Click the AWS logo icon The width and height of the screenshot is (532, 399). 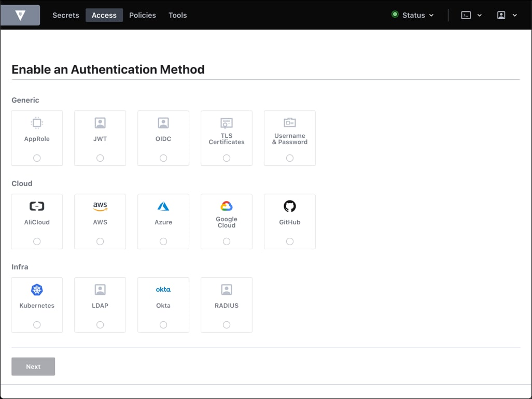point(100,206)
